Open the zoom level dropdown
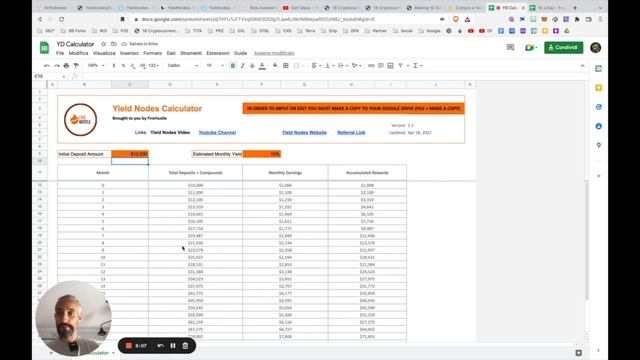 click(96, 66)
